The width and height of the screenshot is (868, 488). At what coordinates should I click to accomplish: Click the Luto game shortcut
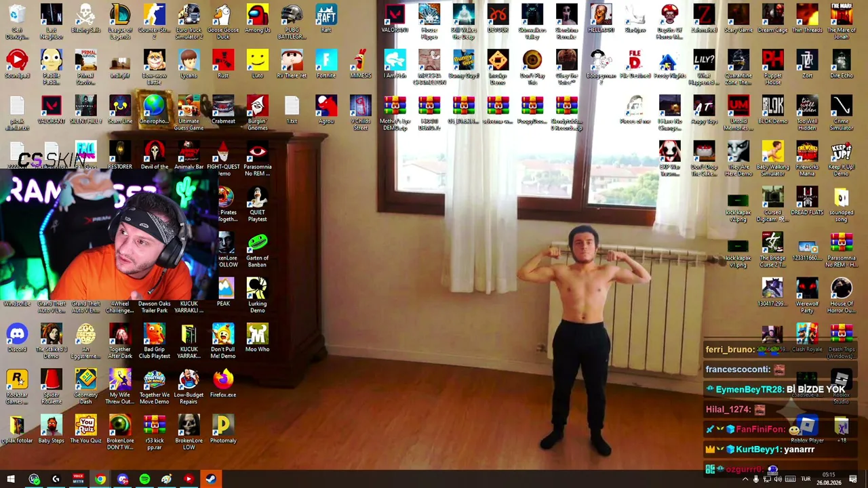[x=258, y=64]
